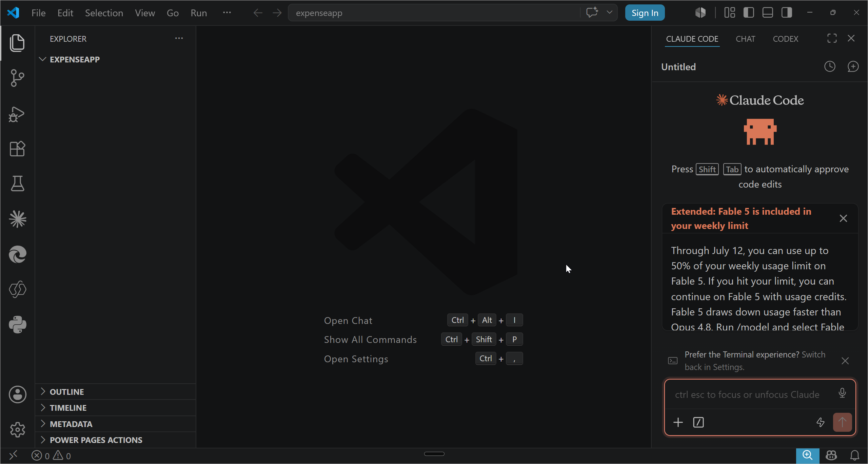Viewport: 868px width, 464px height.
Task: Click the Untitled session title
Action: pos(678,67)
